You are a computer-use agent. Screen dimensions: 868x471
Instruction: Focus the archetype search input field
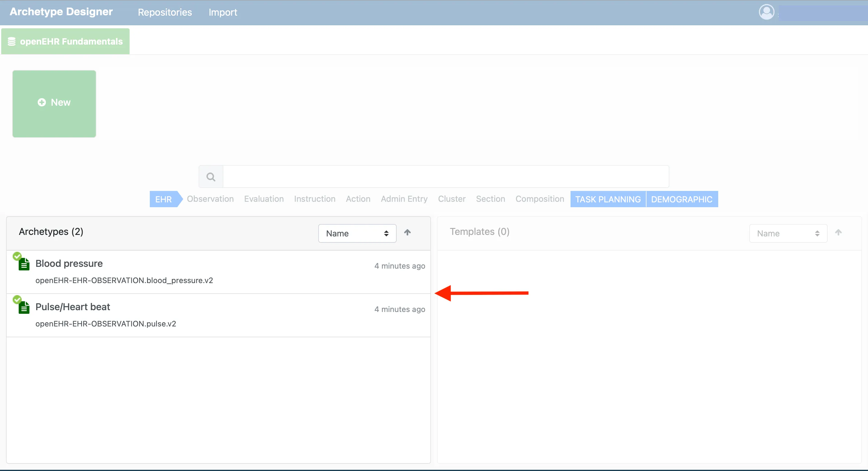pyautogui.click(x=445, y=177)
